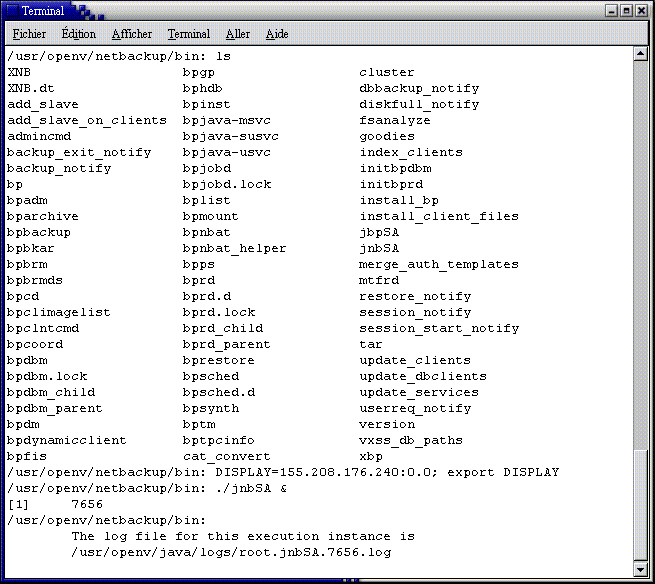The width and height of the screenshot is (655, 584).
Task: Click the entry goodies
Action: (x=387, y=137)
